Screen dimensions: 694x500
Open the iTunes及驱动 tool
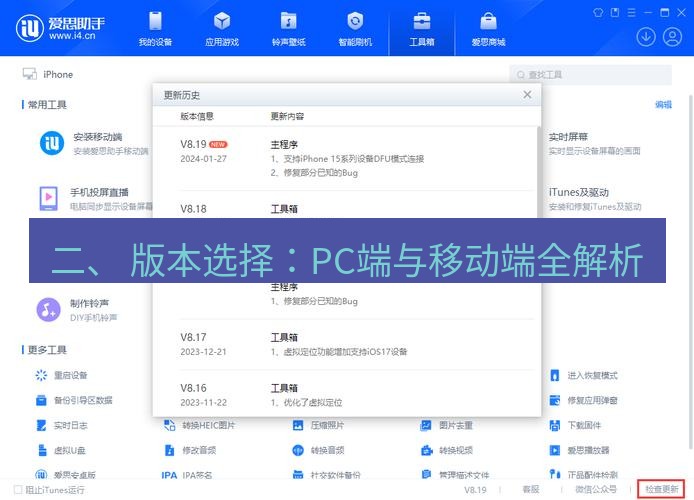pyautogui.click(x=594, y=199)
